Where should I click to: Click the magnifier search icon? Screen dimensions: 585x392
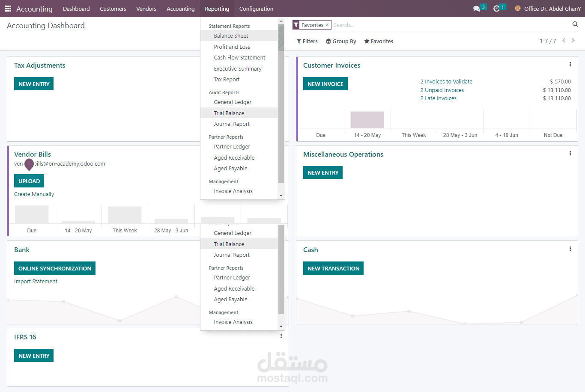click(575, 24)
